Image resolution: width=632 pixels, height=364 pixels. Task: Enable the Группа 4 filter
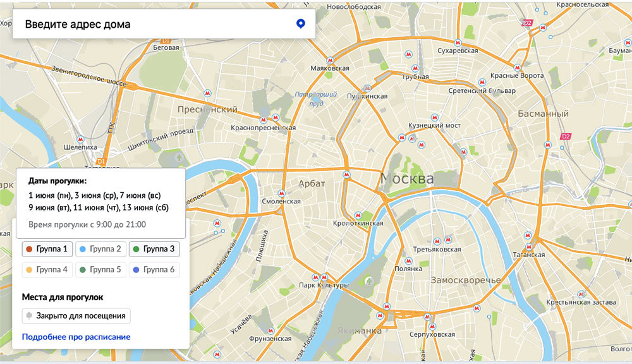pos(48,270)
